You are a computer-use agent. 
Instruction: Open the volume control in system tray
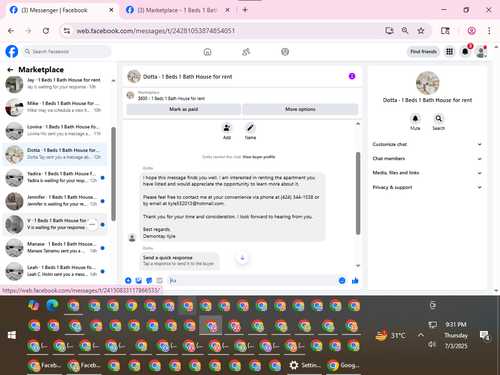coord(432,344)
